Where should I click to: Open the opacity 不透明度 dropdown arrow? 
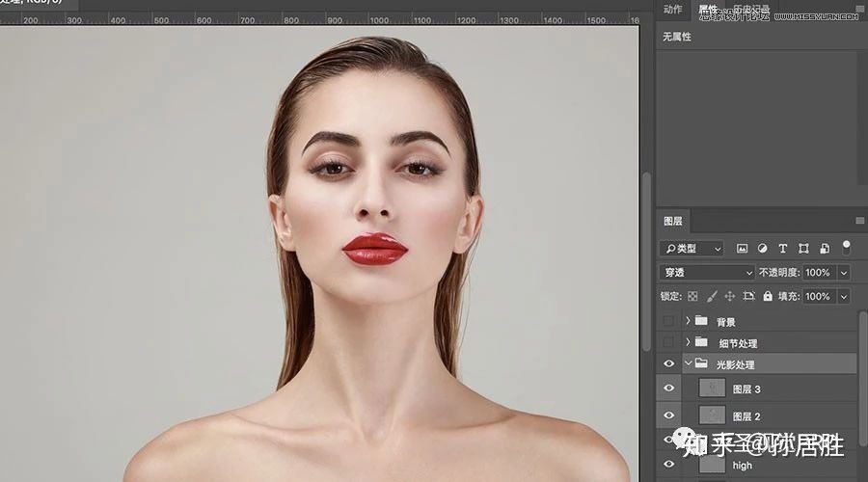pos(844,273)
